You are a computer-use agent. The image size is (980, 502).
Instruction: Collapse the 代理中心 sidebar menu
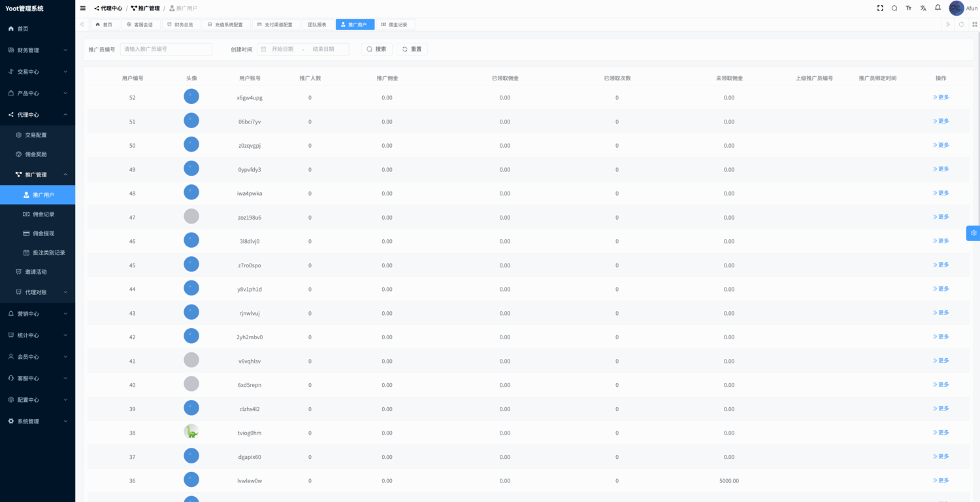pos(37,114)
